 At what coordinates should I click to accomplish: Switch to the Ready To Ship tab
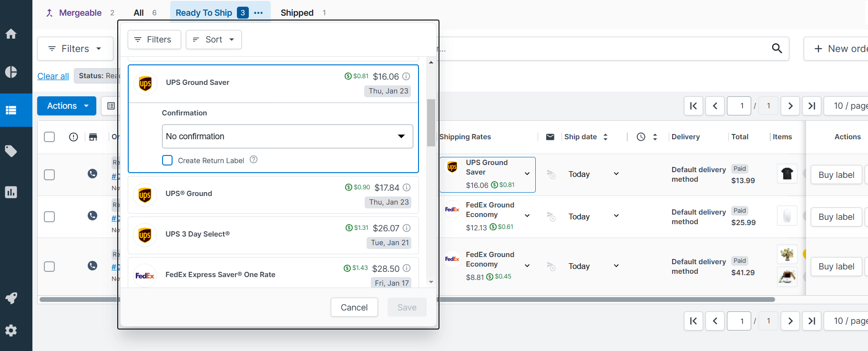click(x=204, y=13)
